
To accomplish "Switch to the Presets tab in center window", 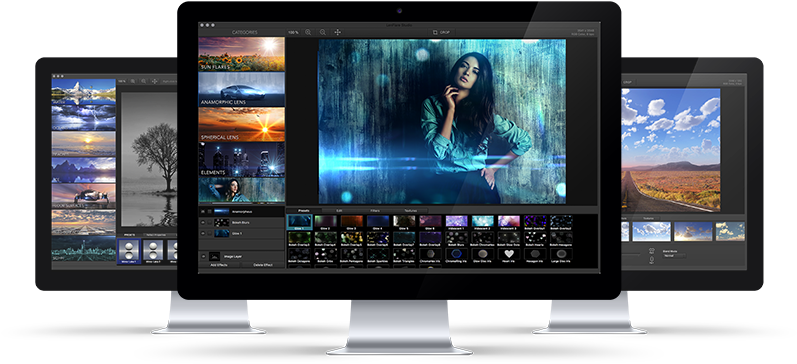I will click(304, 210).
